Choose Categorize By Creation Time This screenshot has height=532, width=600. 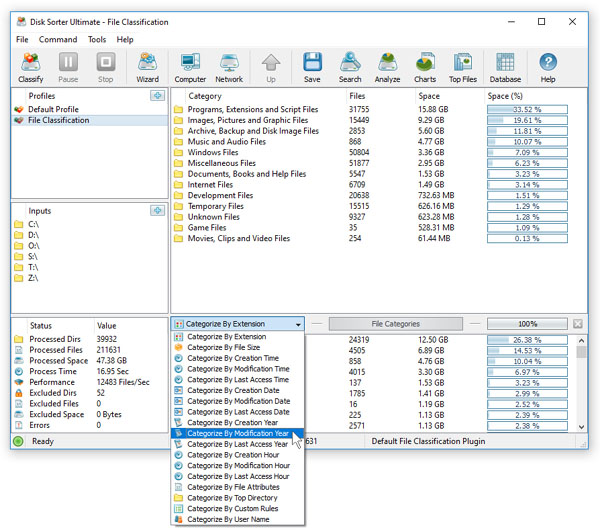(x=238, y=358)
